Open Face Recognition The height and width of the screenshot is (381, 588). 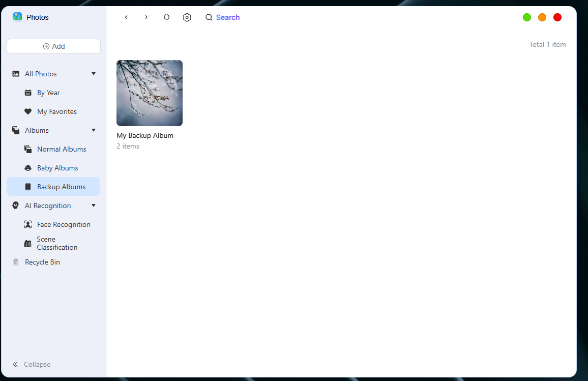click(x=64, y=224)
